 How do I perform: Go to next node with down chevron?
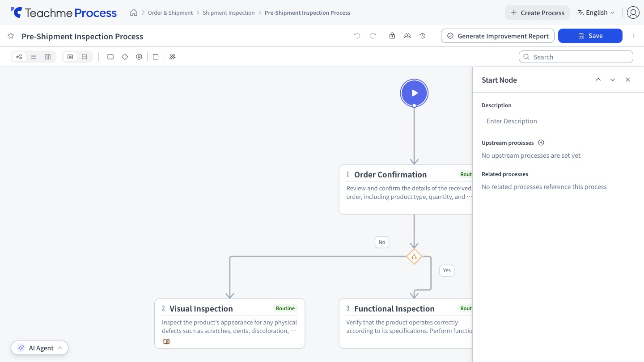[613, 80]
